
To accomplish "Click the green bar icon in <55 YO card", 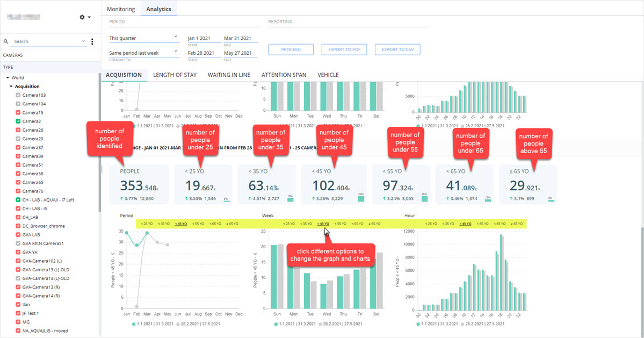I will click(424, 199).
